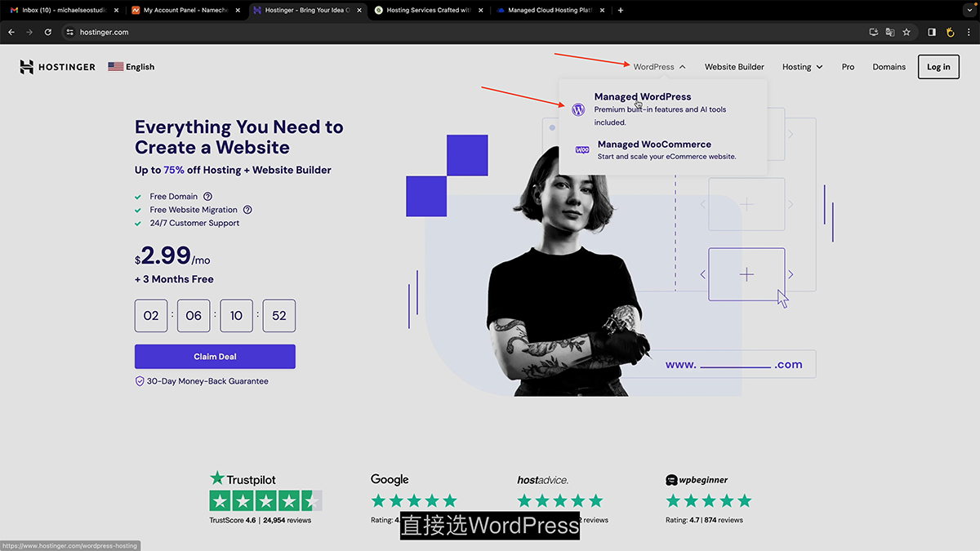Open site information icon in address bar
The width and height of the screenshot is (980, 551).
(x=69, y=32)
